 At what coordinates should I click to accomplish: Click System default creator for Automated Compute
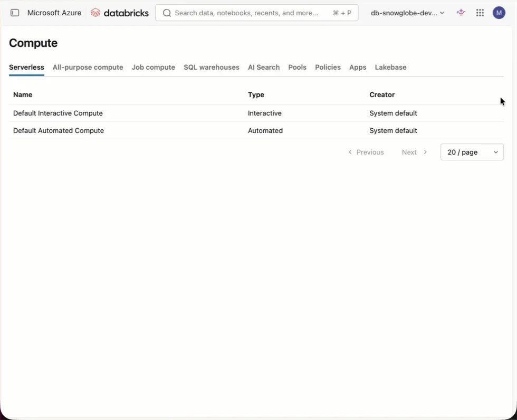coord(393,130)
